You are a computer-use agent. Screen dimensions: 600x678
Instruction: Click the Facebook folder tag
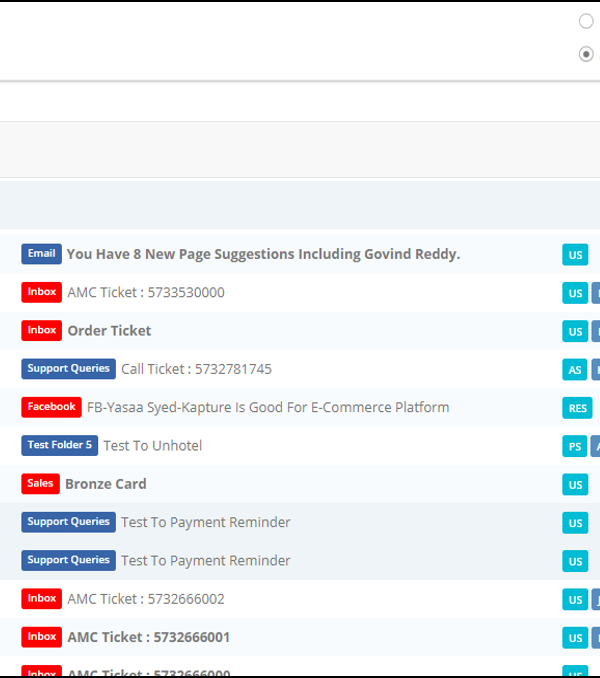click(51, 407)
